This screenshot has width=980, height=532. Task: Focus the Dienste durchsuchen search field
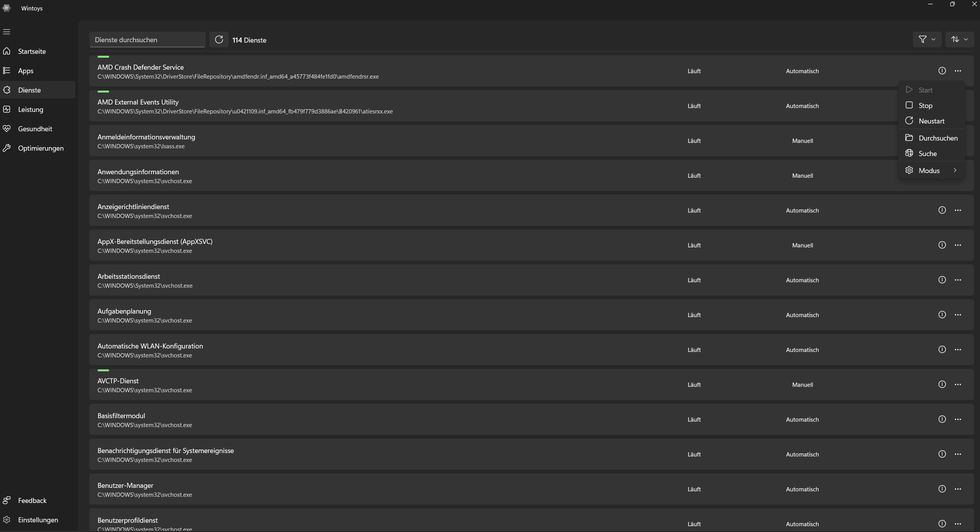pyautogui.click(x=147, y=40)
